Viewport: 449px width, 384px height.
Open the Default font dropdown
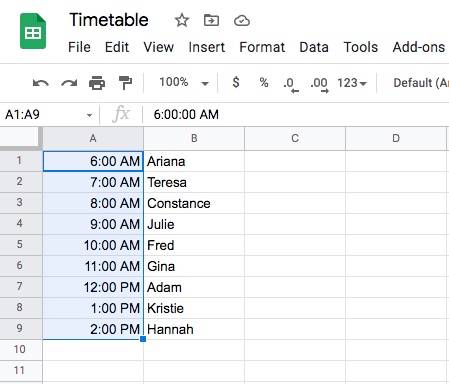point(421,83)
